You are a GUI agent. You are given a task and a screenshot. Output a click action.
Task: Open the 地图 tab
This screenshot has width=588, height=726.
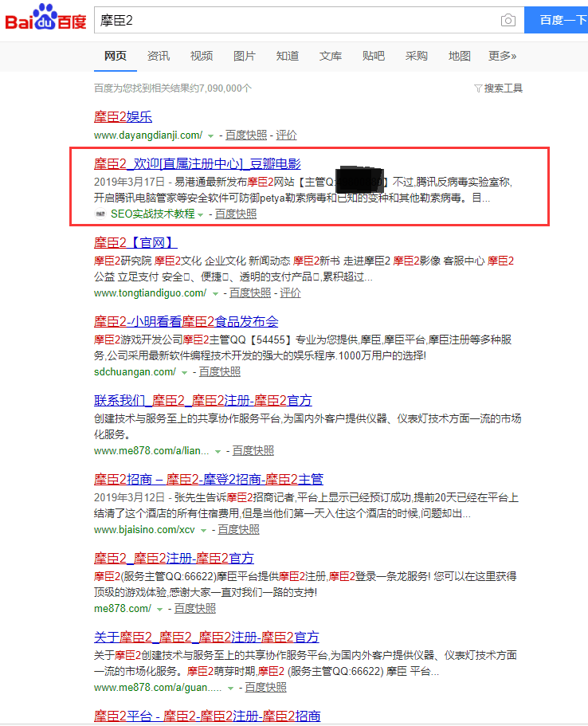(x=459, y=56)
